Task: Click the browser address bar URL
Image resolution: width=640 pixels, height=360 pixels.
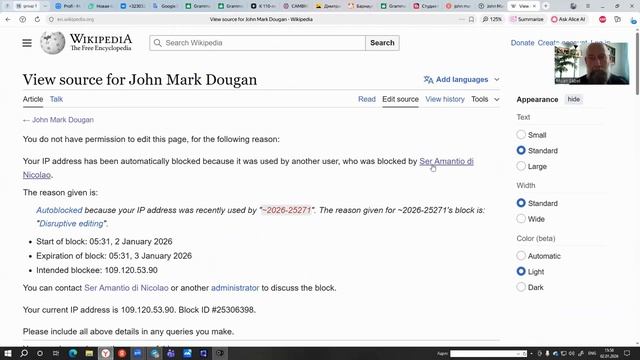Action: pyautogui.click(x=76, y=19)
